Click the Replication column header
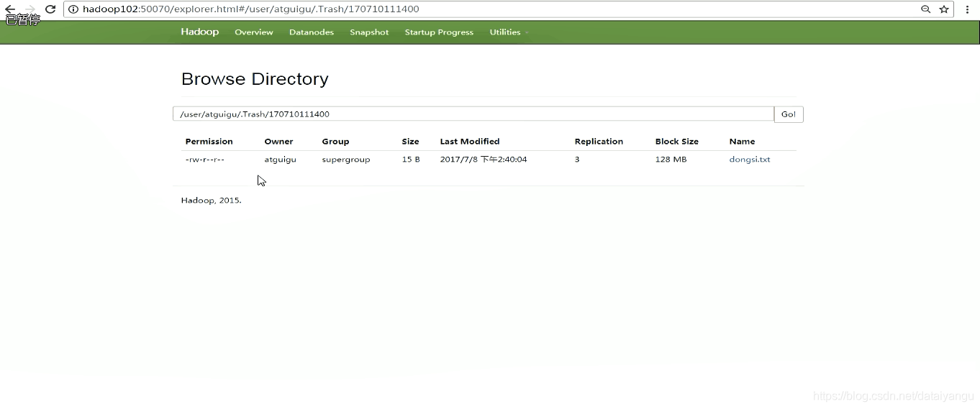This screenshot has height=409, width=980. point(599,142)
